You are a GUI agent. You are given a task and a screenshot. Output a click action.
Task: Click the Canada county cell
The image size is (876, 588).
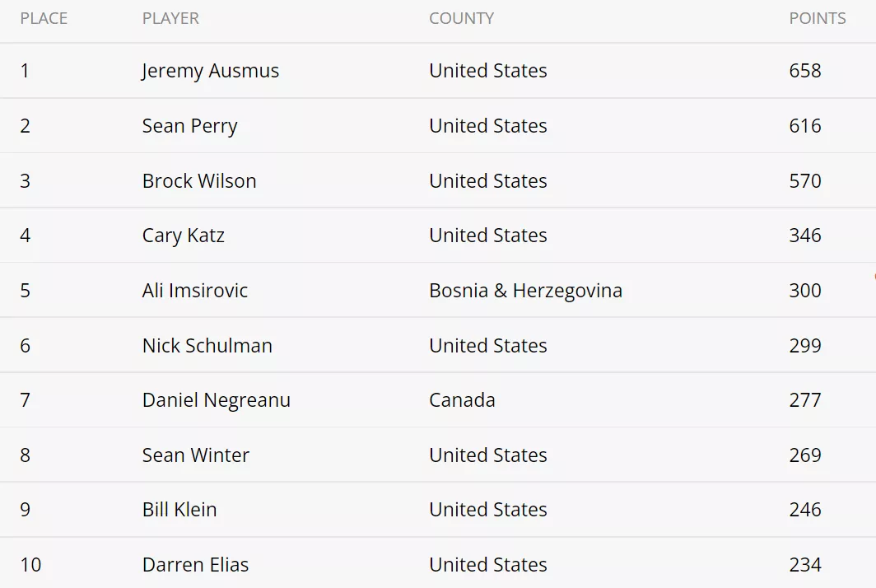tap(462, 400)
